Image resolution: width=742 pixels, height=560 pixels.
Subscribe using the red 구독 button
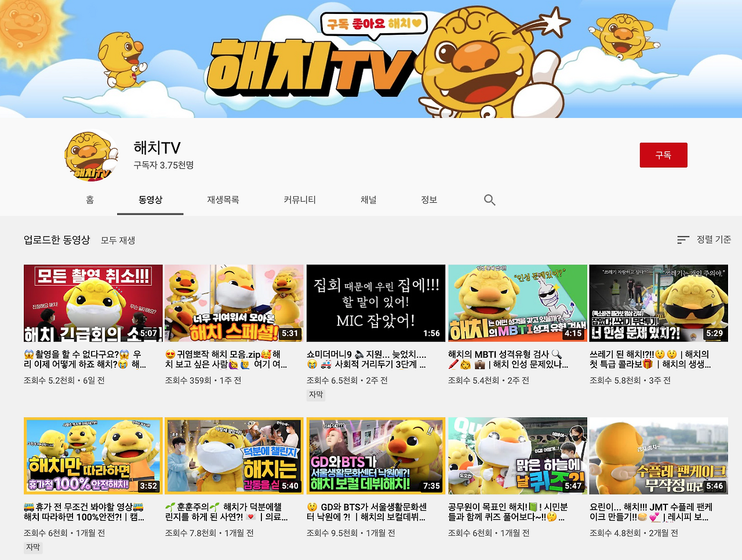tap(663, 155)
